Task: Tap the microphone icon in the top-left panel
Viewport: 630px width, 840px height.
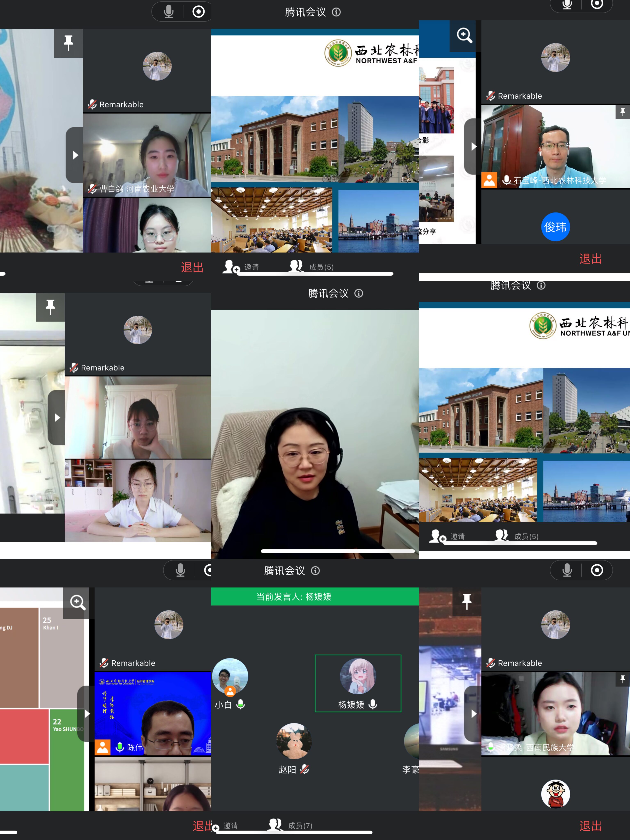Action: 169,12
